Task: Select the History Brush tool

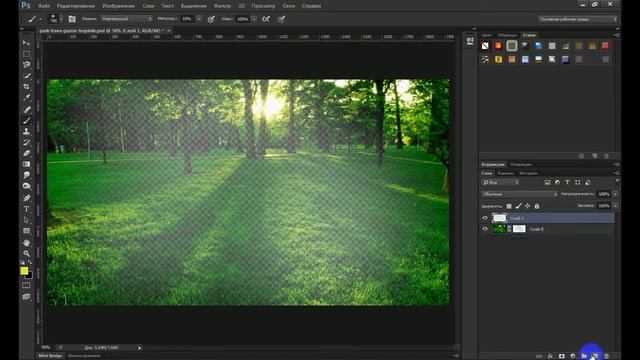Action: point(27,142)
